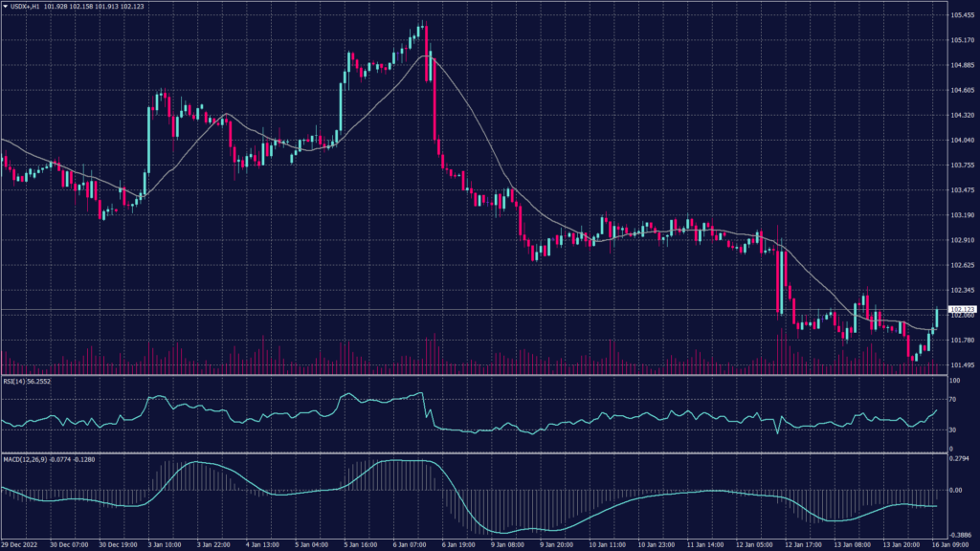Screen dimensions: 980x551
Task: Click the OHLC values in chart header
Action: click(94, 6)
